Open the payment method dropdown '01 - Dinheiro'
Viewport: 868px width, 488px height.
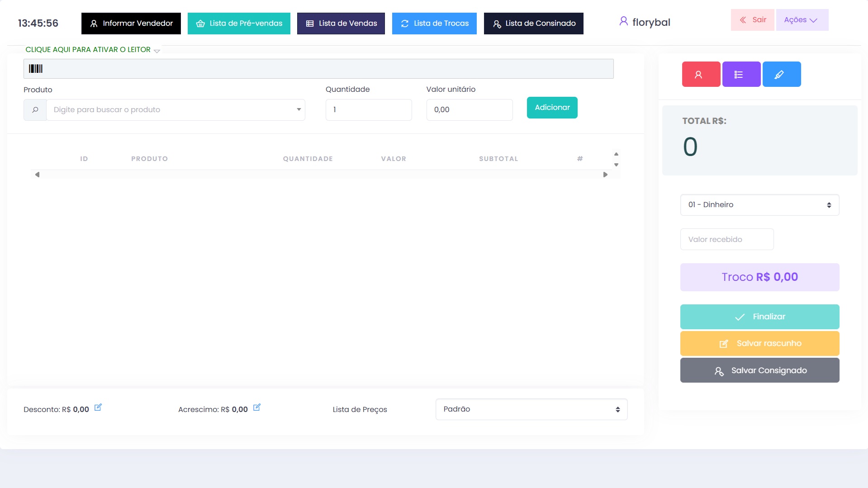point(759,205)
